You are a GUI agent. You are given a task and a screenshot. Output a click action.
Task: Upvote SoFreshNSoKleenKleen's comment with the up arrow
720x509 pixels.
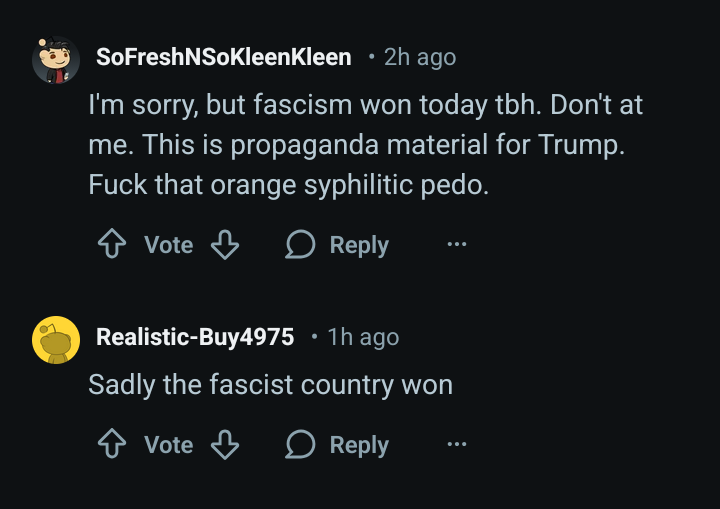(x=110, y=245)
